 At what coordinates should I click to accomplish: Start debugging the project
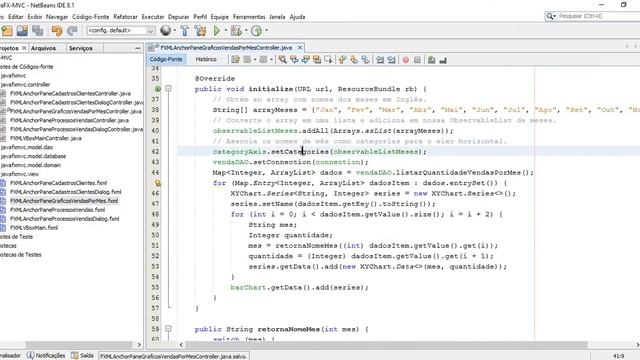236,31
